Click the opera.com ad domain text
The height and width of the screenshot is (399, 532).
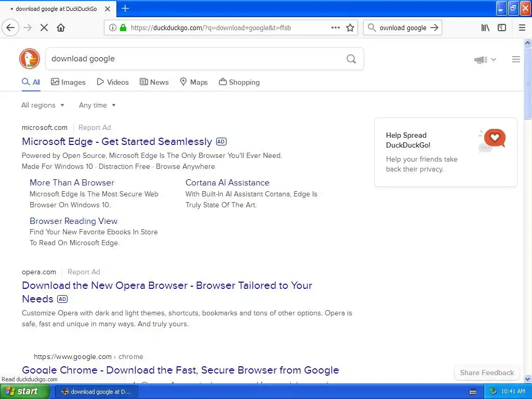[x=38, y=272]
